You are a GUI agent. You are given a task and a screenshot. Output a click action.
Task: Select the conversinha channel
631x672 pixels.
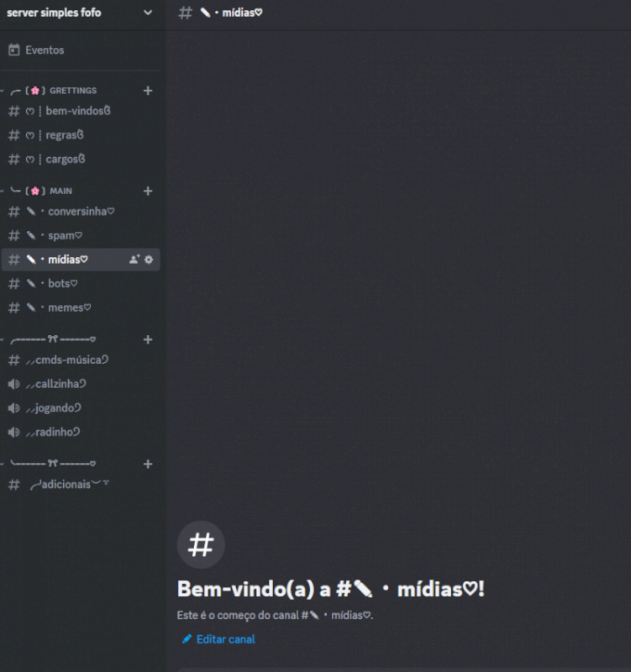tap(81, 212)
